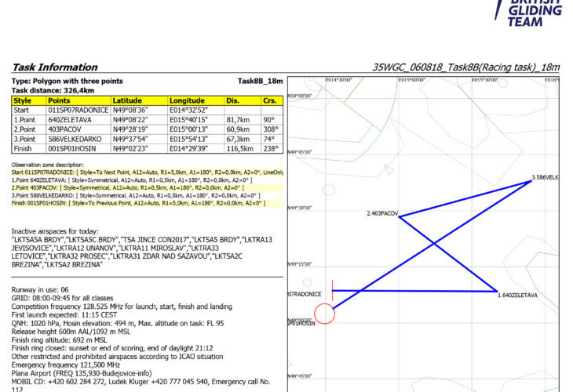Click the Points column header
This screenshot has height=392, width=573.
tap(59, 101)
